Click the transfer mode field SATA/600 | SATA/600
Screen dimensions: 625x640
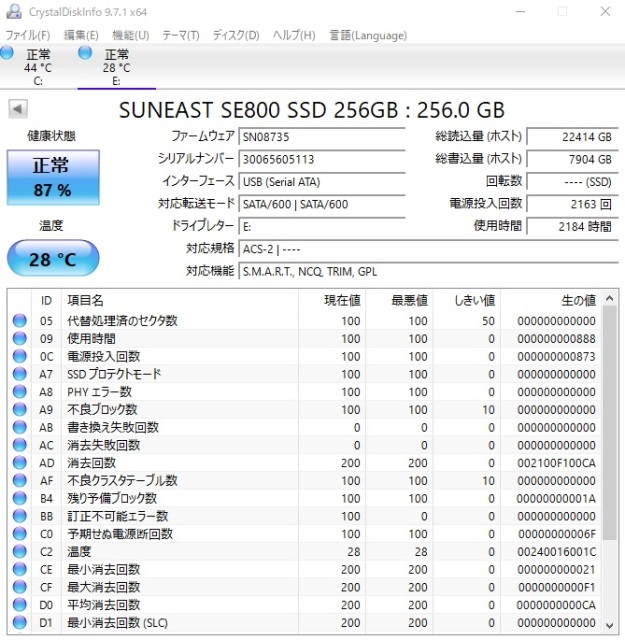(322, 204)
